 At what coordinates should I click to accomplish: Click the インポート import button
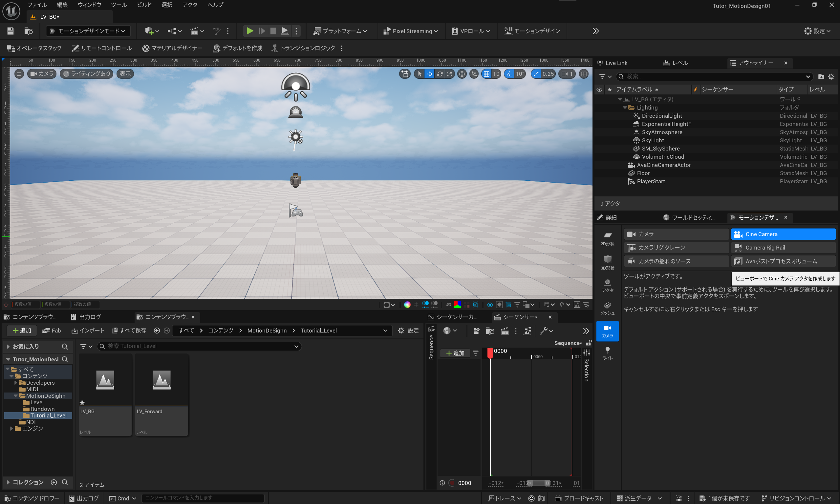88,331
